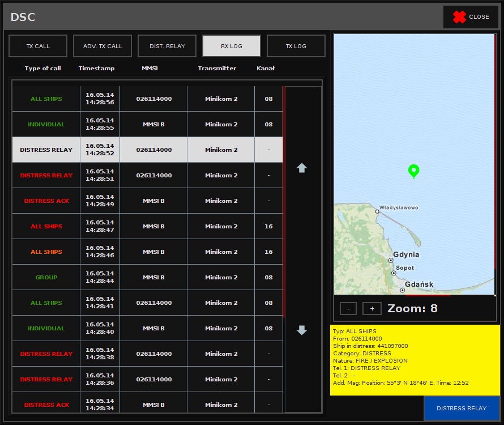Click the 'Add. Msg: Position' line

point(401,383)
